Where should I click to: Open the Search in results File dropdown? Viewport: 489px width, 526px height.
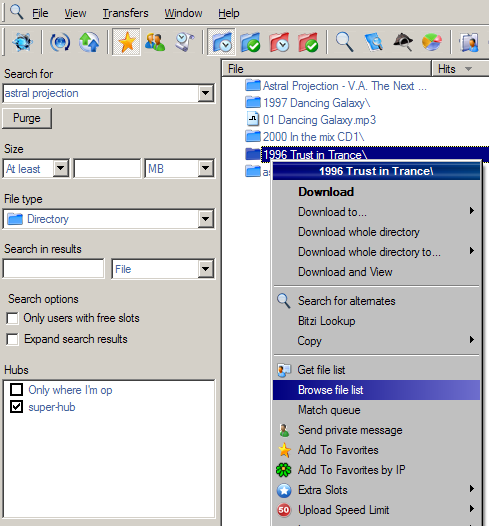205,268
